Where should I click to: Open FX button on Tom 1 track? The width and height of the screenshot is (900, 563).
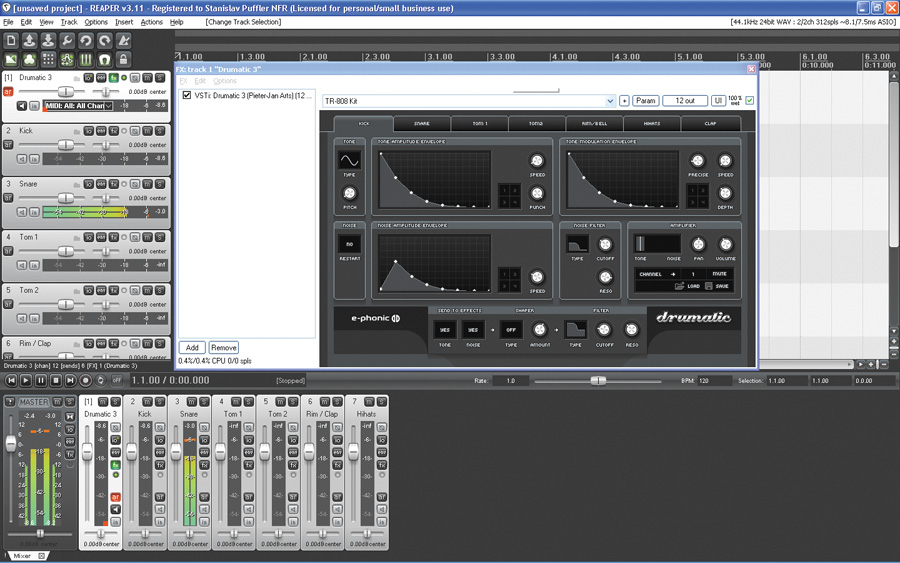coord(114,237)
